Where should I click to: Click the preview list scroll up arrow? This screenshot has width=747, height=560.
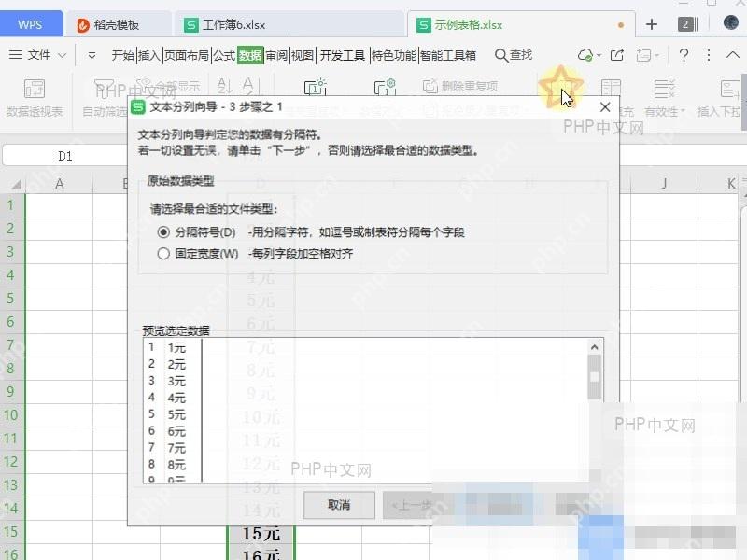[x=594, y=347]
